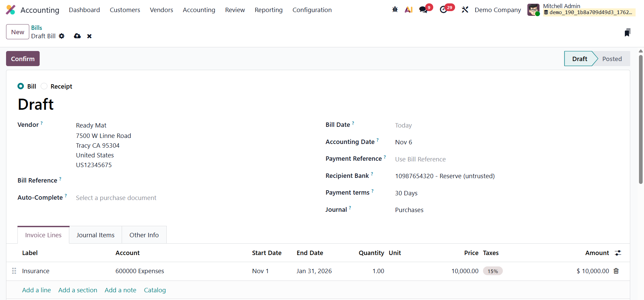
Task: Select the Receipt radio button
Action: 44,86
